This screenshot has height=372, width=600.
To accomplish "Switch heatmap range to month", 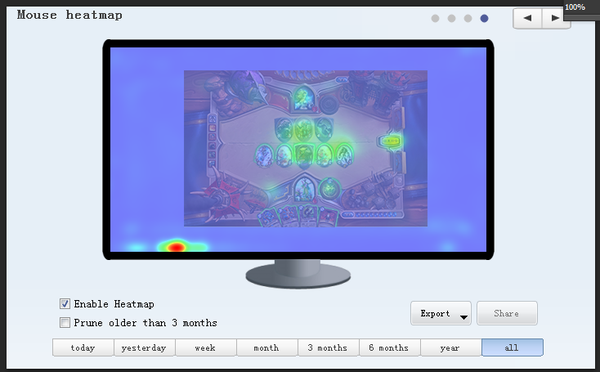I will click(267, 348).
